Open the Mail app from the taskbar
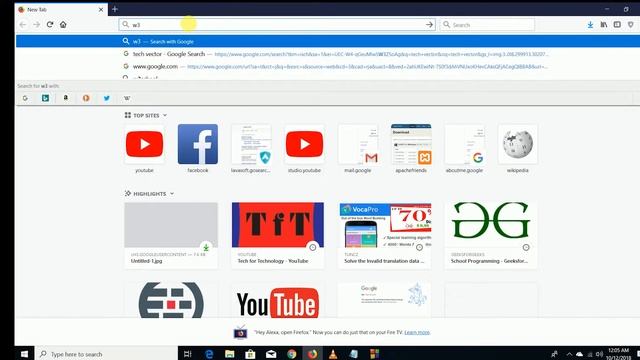 (x=271, y=354)
